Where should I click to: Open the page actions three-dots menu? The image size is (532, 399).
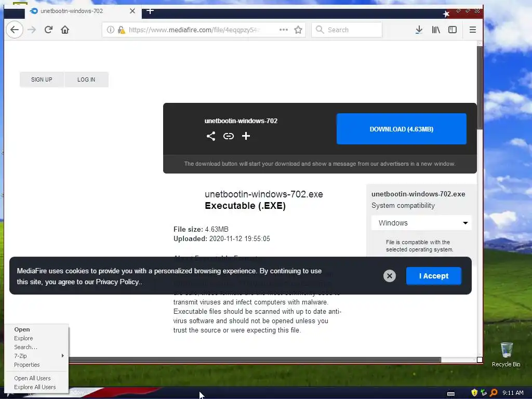[284, 30]
